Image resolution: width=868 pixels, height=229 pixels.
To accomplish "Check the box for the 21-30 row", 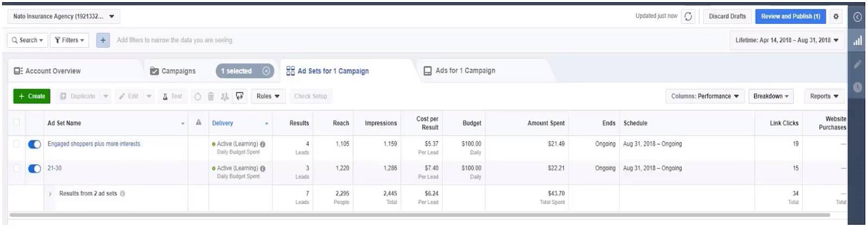I will pos(16,168).
